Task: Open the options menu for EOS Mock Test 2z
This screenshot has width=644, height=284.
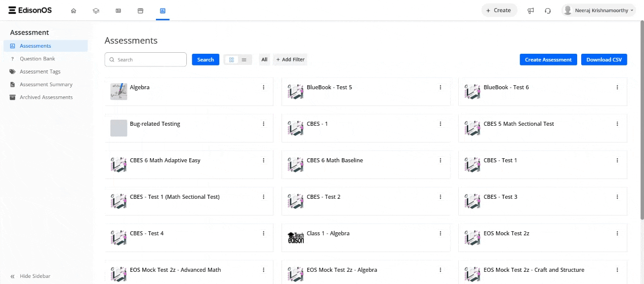Action: (617, 233)
